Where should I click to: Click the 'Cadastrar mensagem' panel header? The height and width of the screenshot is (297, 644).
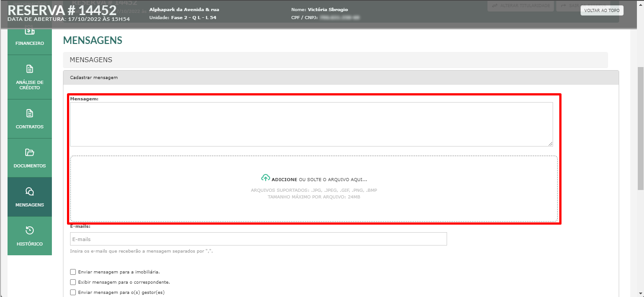click(341, 77)
